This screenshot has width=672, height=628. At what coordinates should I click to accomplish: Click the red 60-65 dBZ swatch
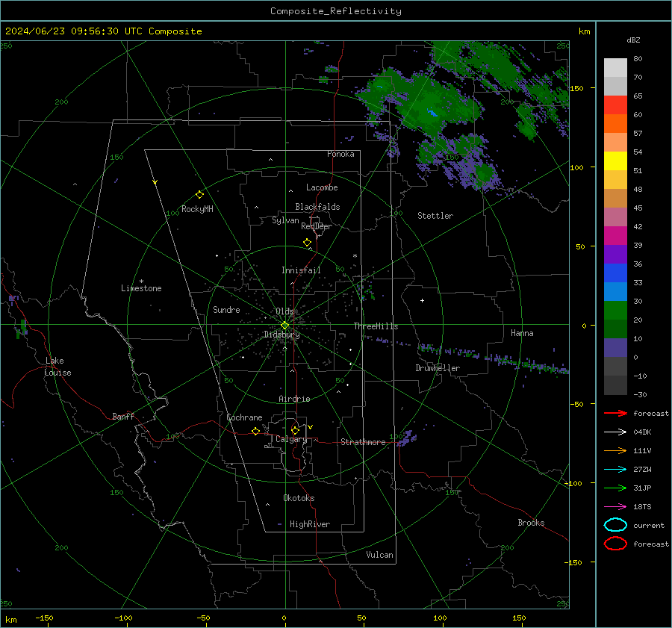point(615,105)
